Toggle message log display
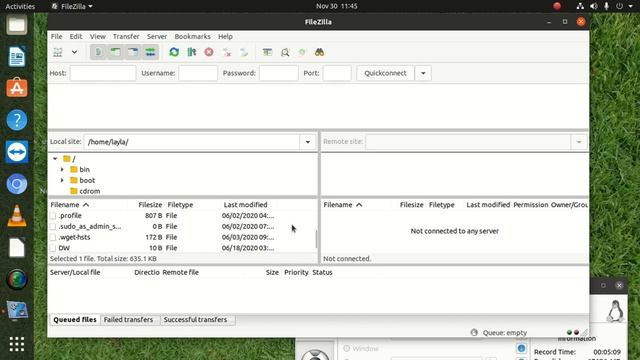640x360 pixels. [98, 52]
